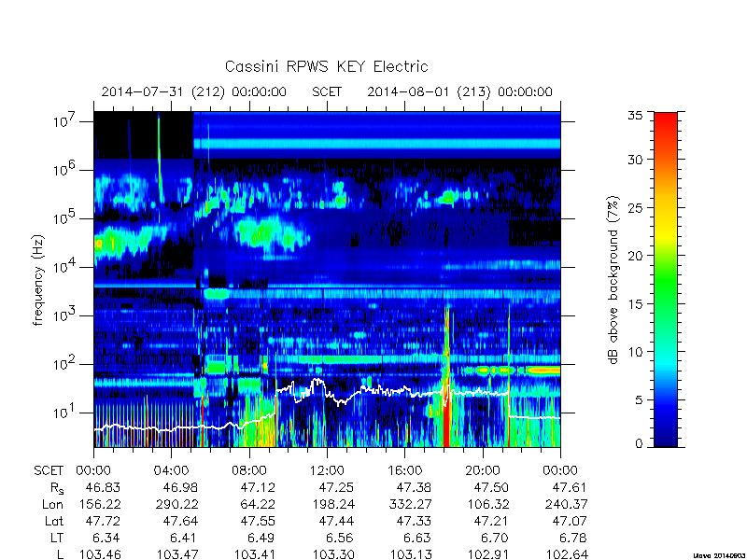Click the colorbar tick value "15"
The width and height of the screenshot is (747, 560).
[635, 304]
